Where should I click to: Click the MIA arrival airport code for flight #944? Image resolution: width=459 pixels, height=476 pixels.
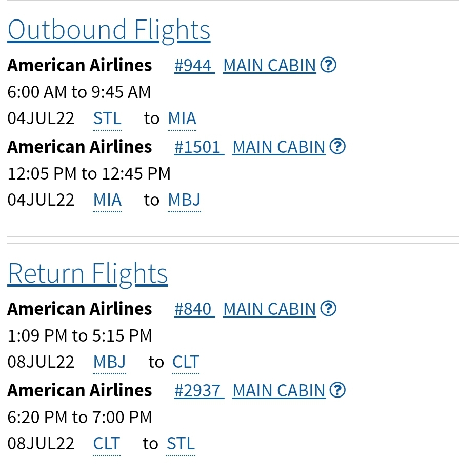tap(182, 119)
